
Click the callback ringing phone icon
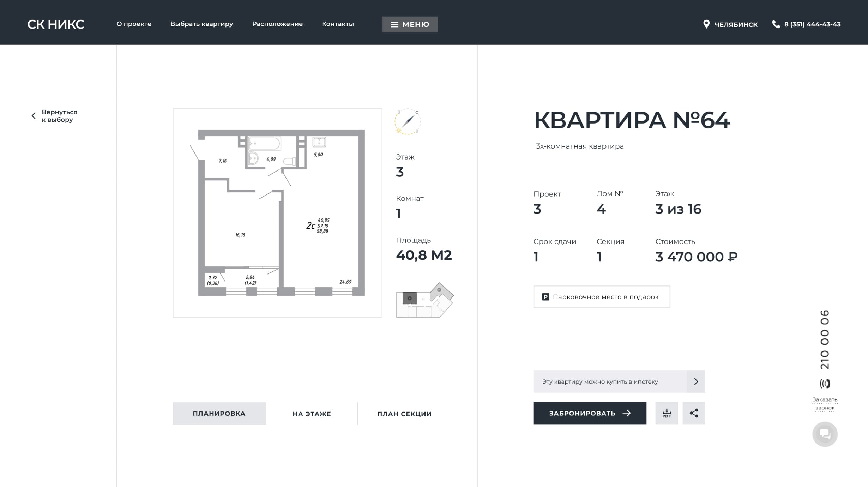click(x=825, y=384)
